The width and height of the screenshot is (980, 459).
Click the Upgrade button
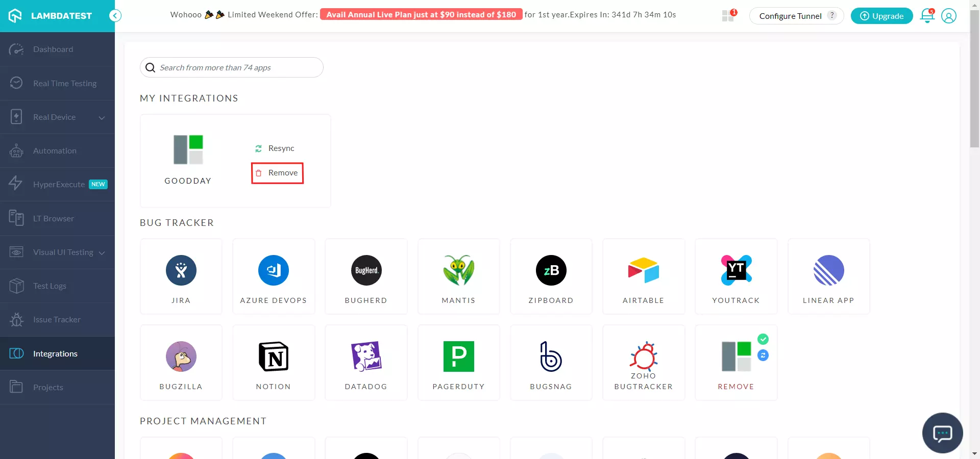click(881, 16)
